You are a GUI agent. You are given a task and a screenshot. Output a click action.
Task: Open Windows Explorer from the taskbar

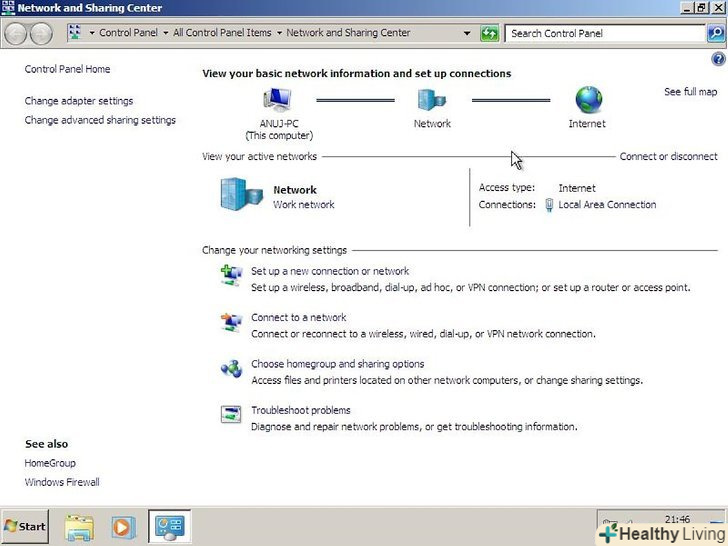tap(79, 527)
